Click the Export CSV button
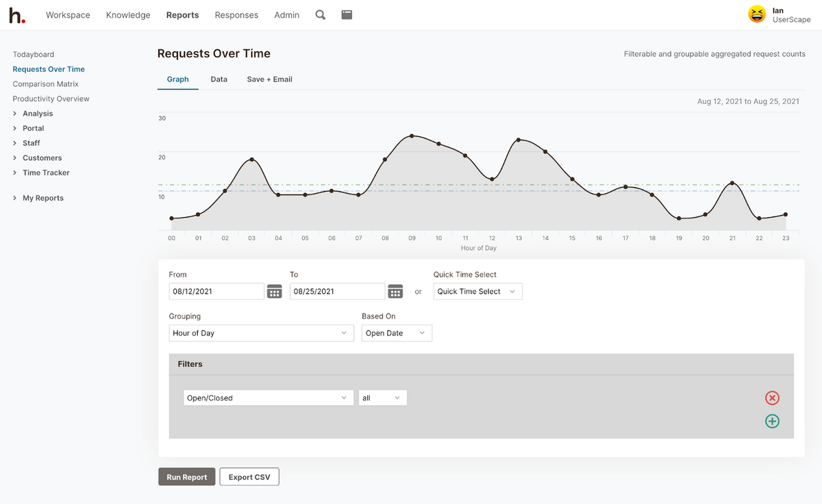Viewport: 822px width, 504px height. pyautogui.click(x=249, y=477)
